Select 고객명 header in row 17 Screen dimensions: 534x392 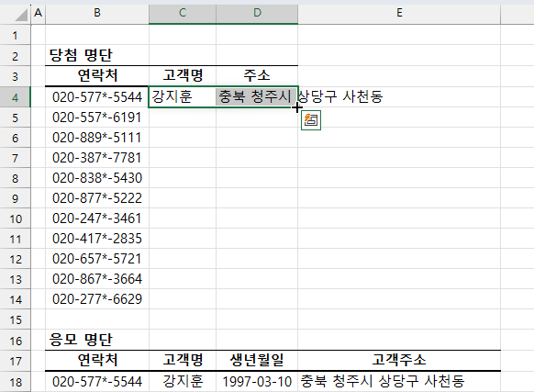(183, 360)
